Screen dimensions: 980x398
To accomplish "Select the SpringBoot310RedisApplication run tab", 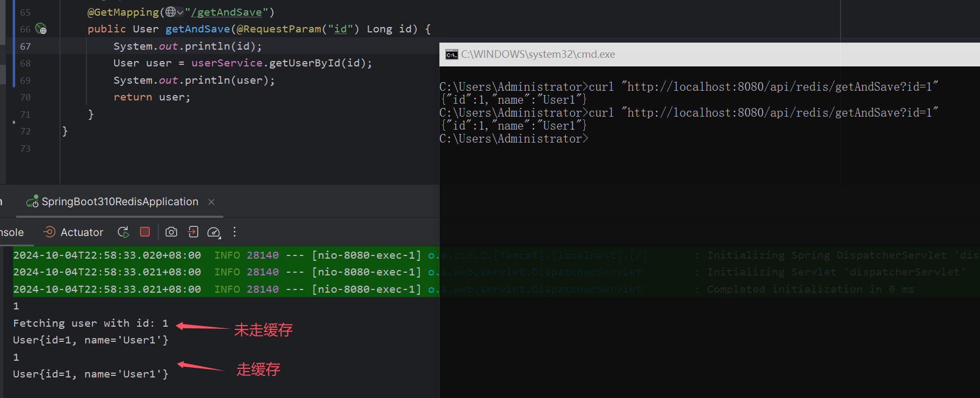I will pyautogui.click(x=120, y=201).
